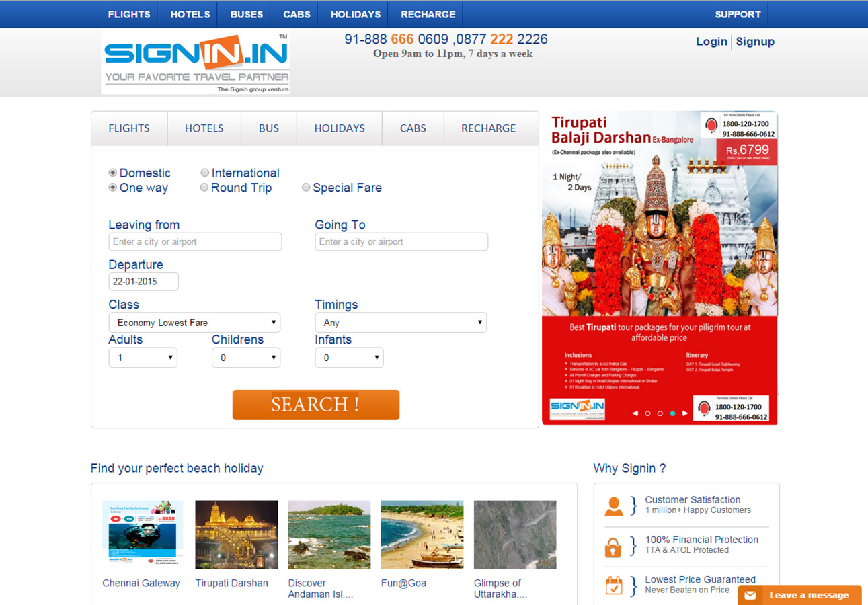This screenshot has width=868, height=605.
Task: Choose the One way option
Action: (x=113, y=188)
